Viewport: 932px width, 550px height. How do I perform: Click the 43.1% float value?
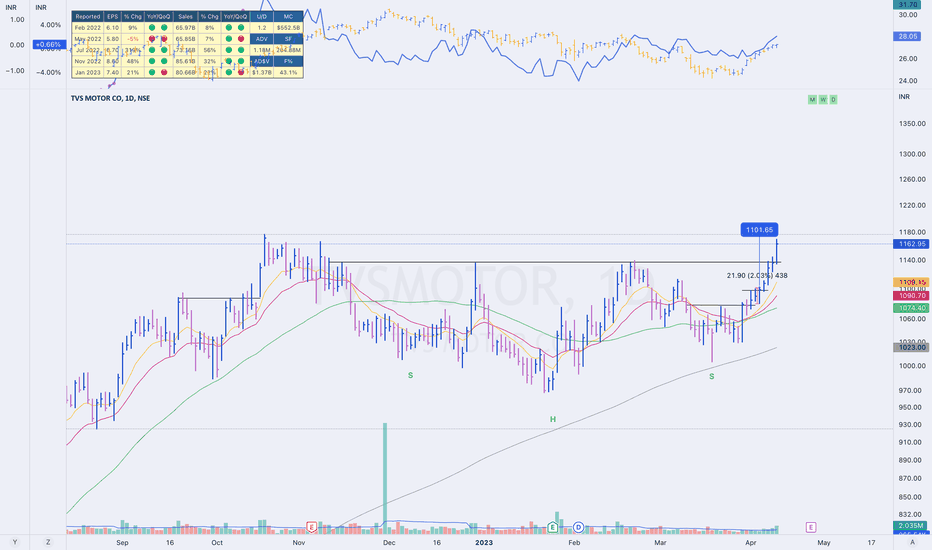(x=288, y=73)
